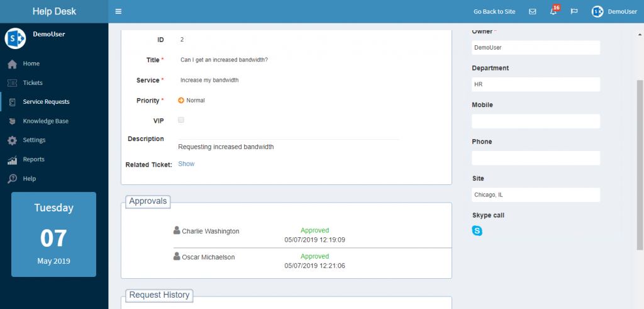
Task: Click the Help Desk title
Action: coord(54,11)
